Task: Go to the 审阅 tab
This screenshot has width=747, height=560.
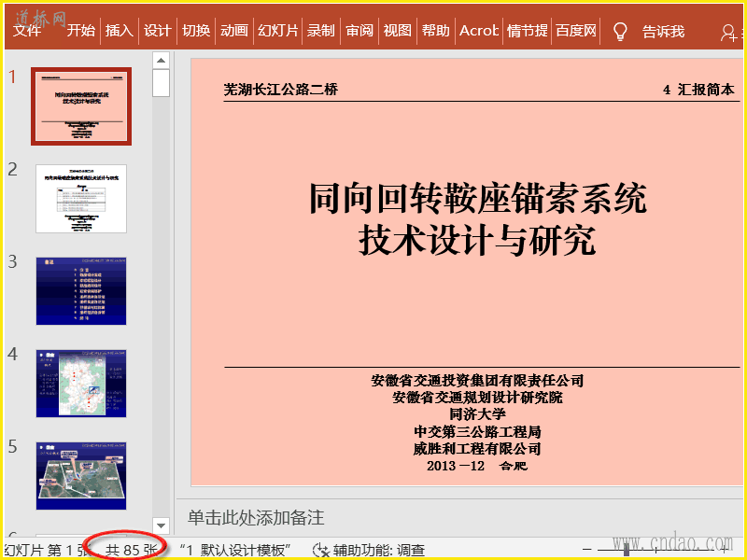Action: pos(359,31)
